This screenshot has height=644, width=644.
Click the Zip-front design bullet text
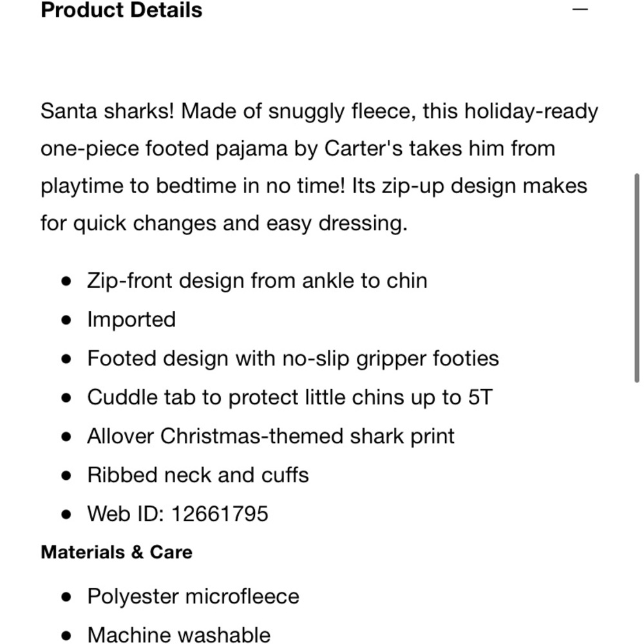(257, 281)
